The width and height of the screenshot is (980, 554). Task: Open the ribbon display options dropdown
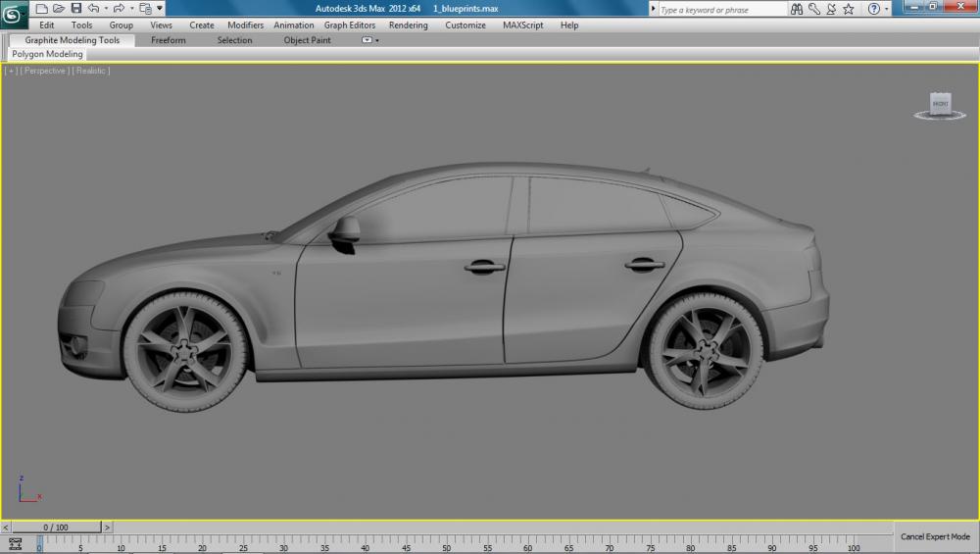click(x=368, y=40)
